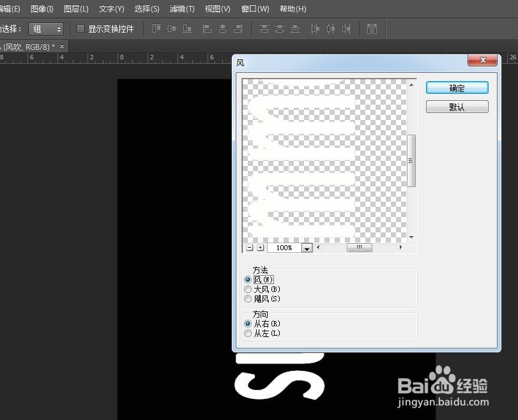The image size is (518, 420).
Task: Click auto-align layers icon
Action: (372, 29)
